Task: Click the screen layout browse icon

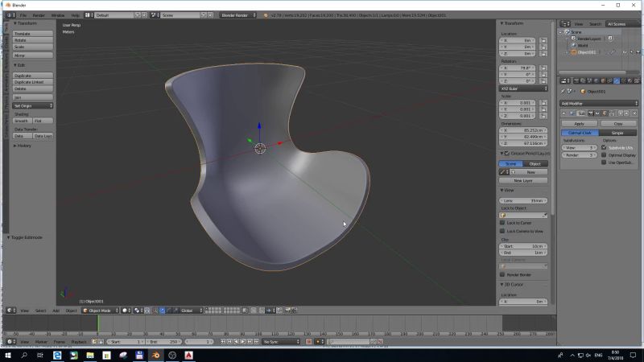Action: (x=89, y=15)
